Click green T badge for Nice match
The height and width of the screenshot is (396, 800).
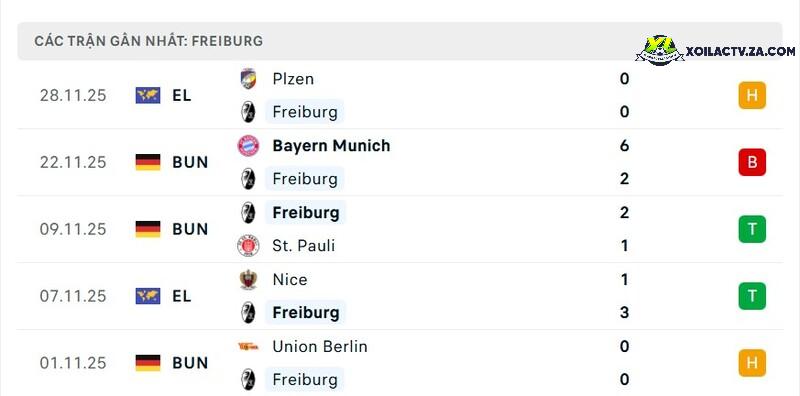[x=752, y=296]
